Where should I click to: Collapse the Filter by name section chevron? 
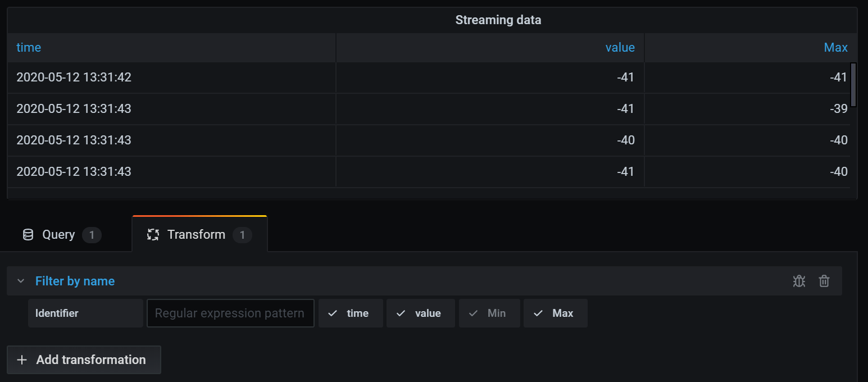coord(21,280)
